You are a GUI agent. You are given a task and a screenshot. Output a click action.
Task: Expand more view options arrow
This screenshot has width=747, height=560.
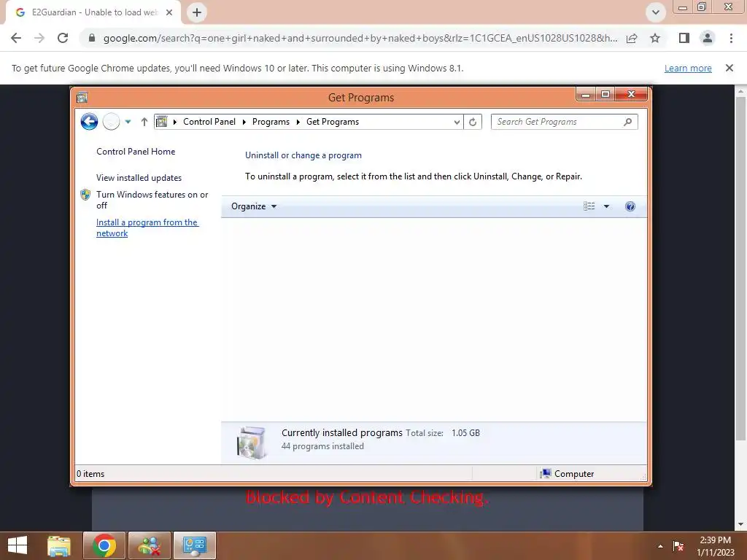[606, 206]
